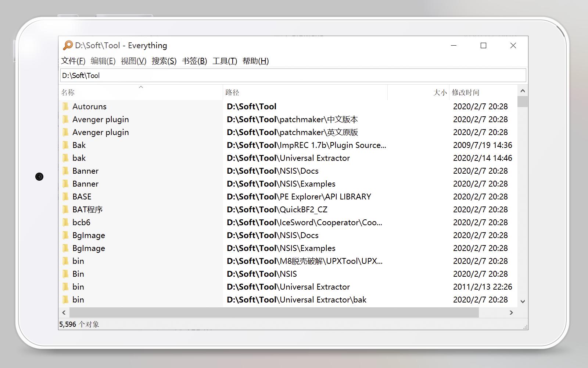Click the folder icon beside BgImage
The width and height of the screenshot is (588, 368).
[x=65, y=235]
